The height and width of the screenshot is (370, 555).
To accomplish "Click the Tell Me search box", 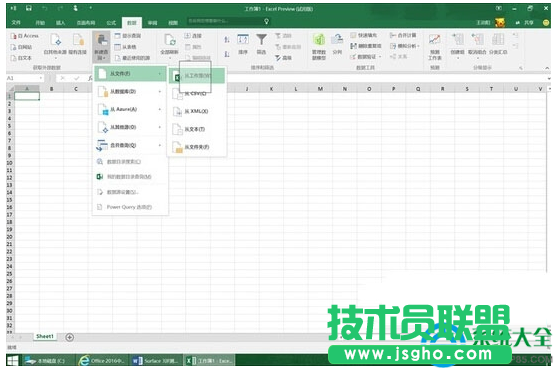I will pos(228,21).
